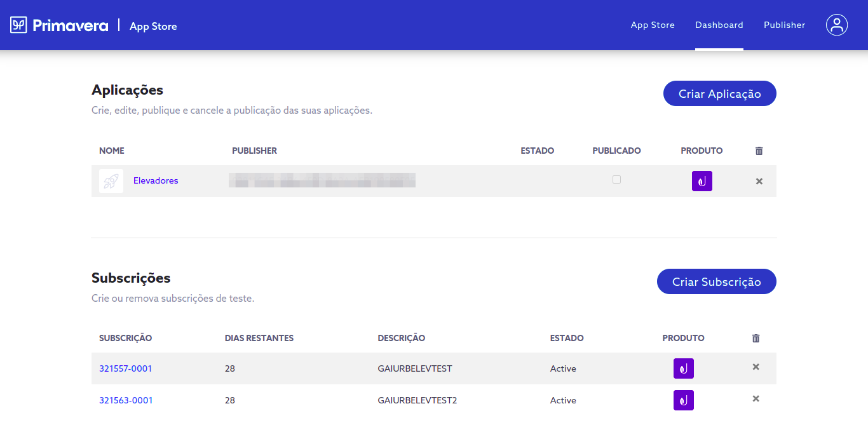
Task: Switch to the App Store tab
Action: tap(653, 25)
